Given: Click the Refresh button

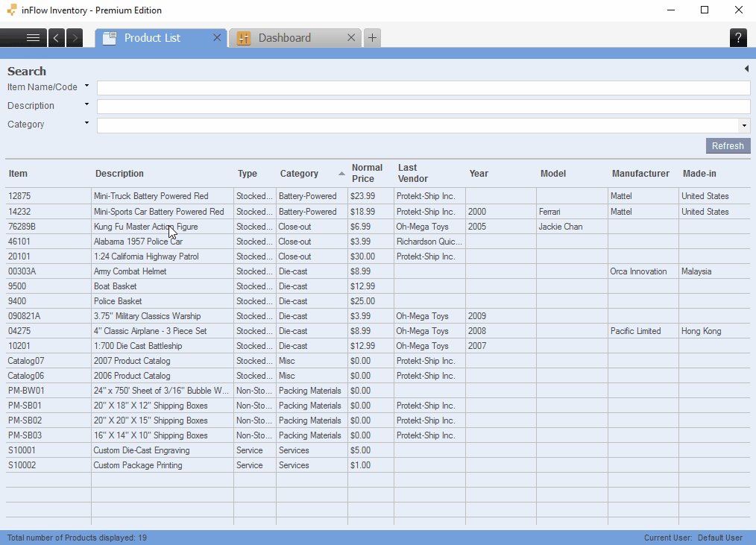Looking at the screenshot, I should pyautogui.click(x=728, y=145).
